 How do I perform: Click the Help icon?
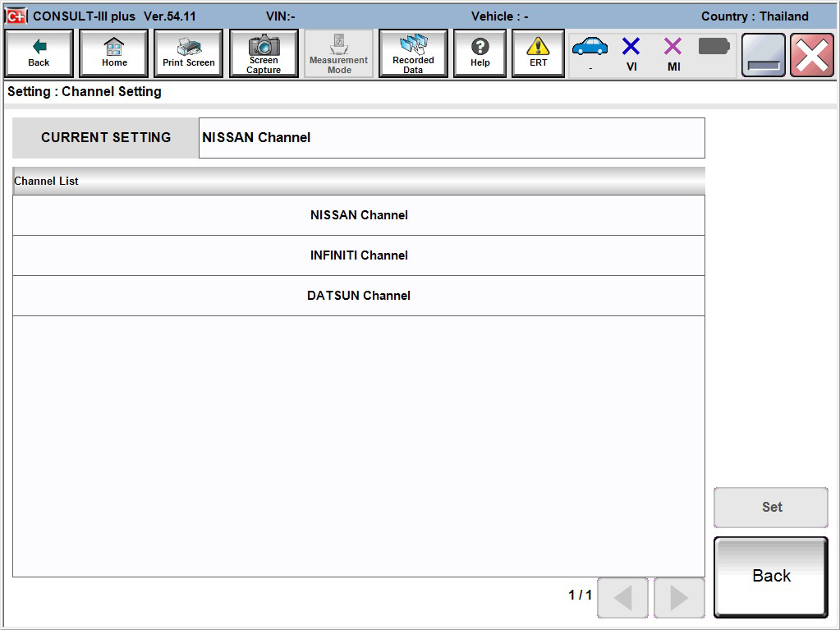click(480, 53)
